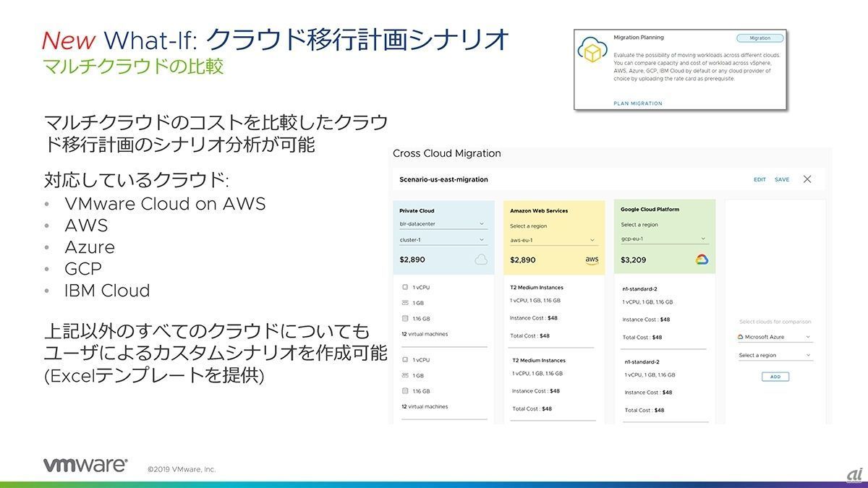The image size is (868, 488).
Task: Click the upper 'T2 Medium Instances' heading
Action: click(537, 287)
